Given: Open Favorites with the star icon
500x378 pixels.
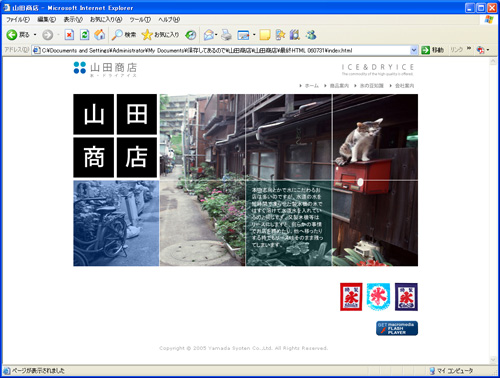Looking at the screenshot, I should pos(160,35).
